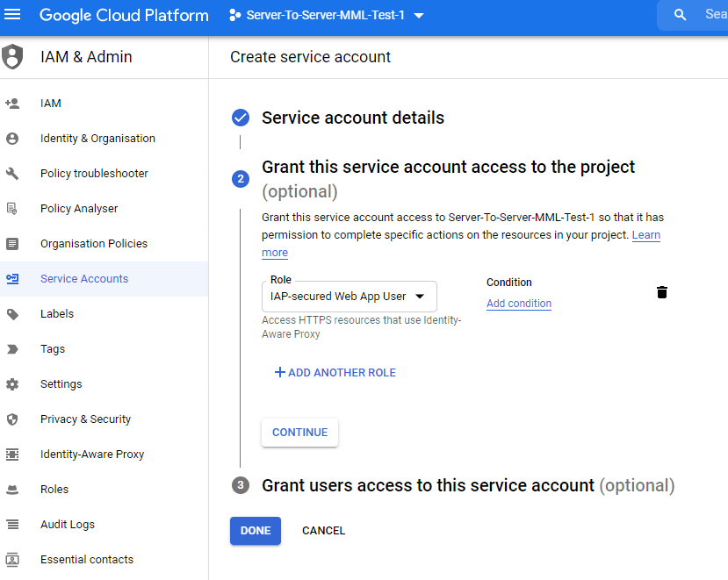
Task: Click the Tags arrow icon
Action: (x=12, y=349)
